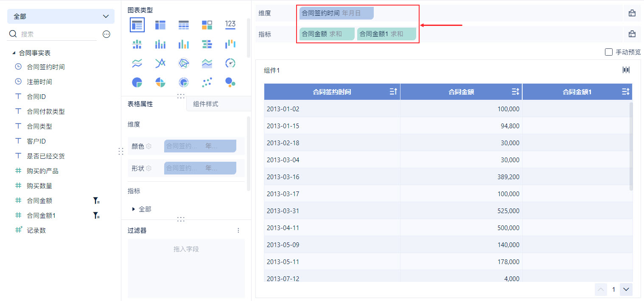
Task: Click the table vertical scrollbar
Action: click(x=631, y=146)
